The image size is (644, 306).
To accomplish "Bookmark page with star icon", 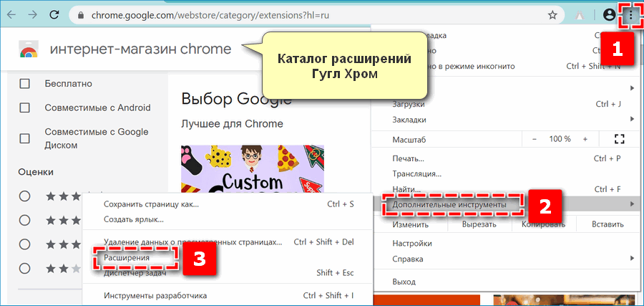I will pyautogui.click(x=552, y=15).
